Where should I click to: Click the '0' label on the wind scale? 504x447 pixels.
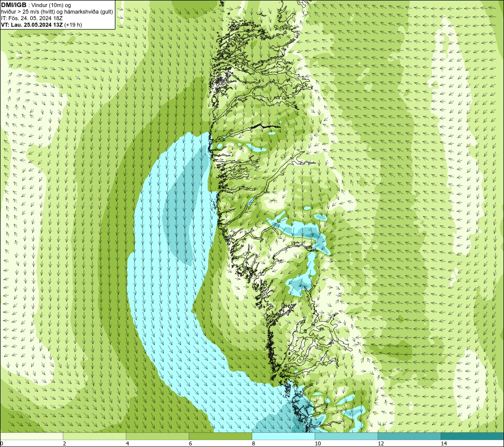(x=2, y=443)
